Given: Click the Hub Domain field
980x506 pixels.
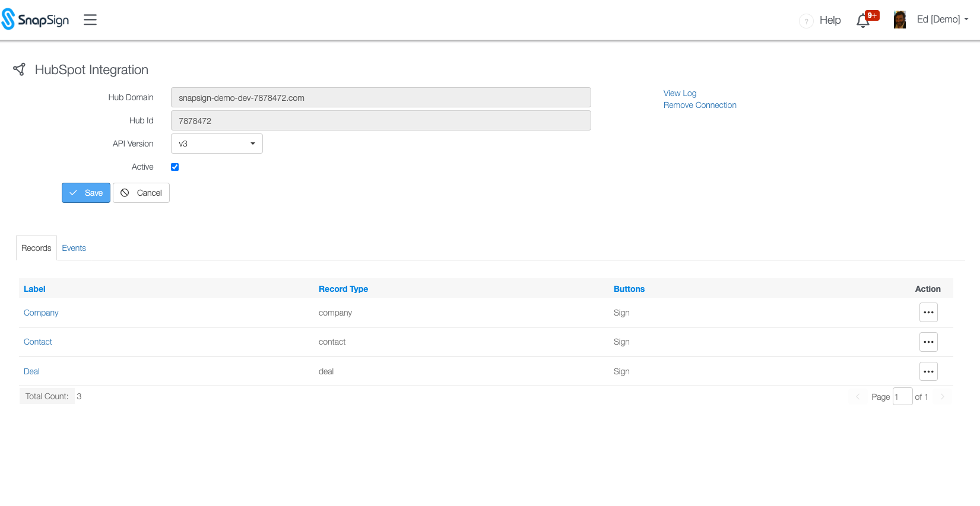Looking at the screenshot, I should coord(381,97).
